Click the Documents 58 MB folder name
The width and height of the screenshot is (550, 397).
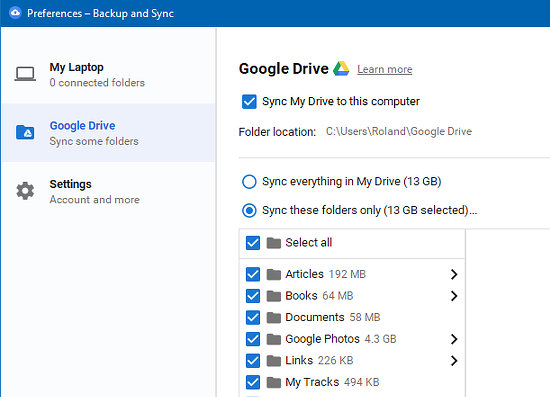(x=333, y=317)
